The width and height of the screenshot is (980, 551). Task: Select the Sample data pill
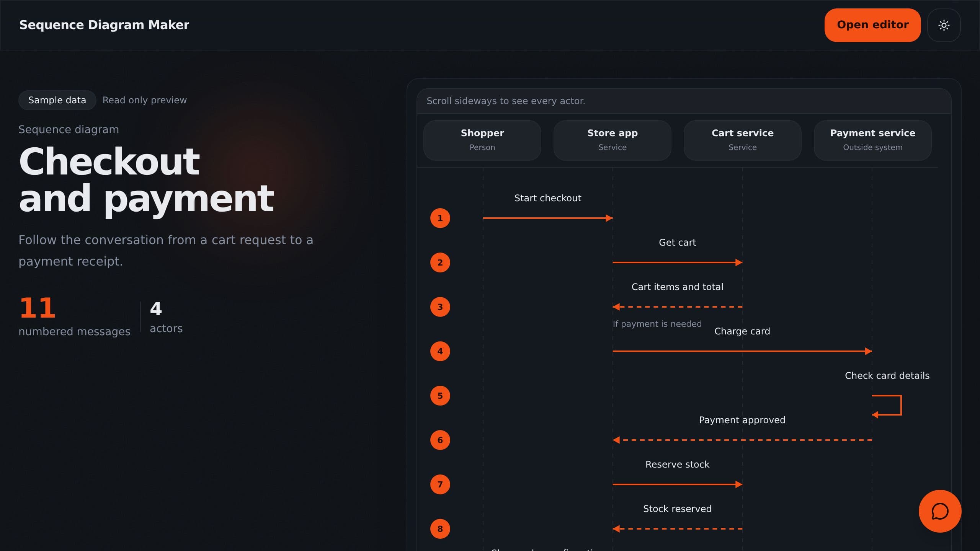pos(57,100)
